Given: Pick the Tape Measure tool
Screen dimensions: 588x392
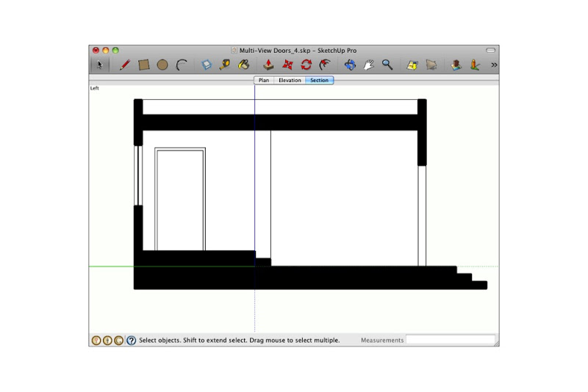Looking at the screenshot, I should click(x=225, y=65).
